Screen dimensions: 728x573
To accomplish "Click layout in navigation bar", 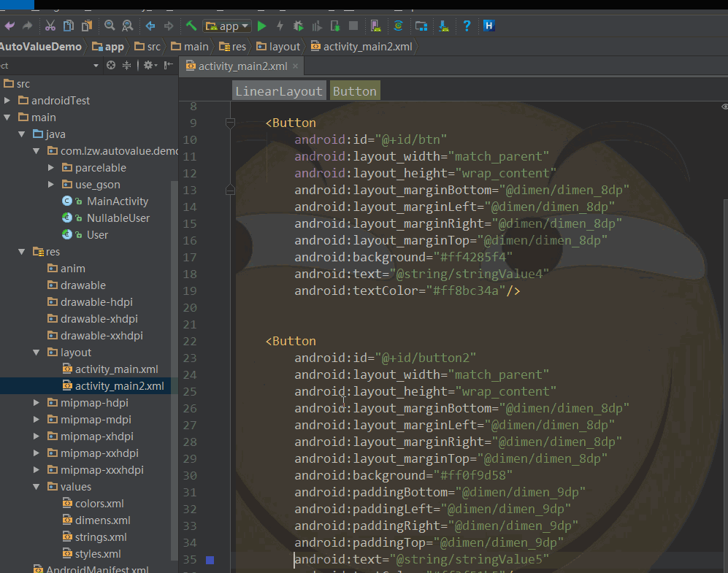I will [x=279, y=47].
